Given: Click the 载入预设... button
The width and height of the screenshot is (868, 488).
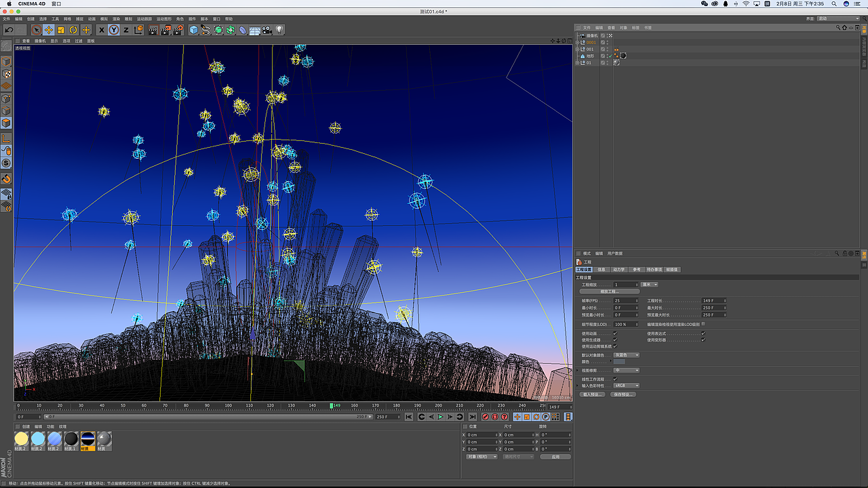Looking at the screenshot, I should [593, 394].
